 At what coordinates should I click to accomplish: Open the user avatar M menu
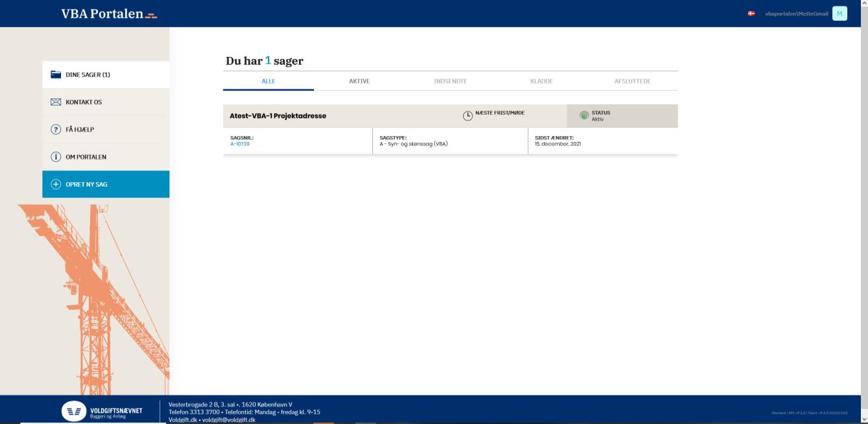click(x=840, y=14)
